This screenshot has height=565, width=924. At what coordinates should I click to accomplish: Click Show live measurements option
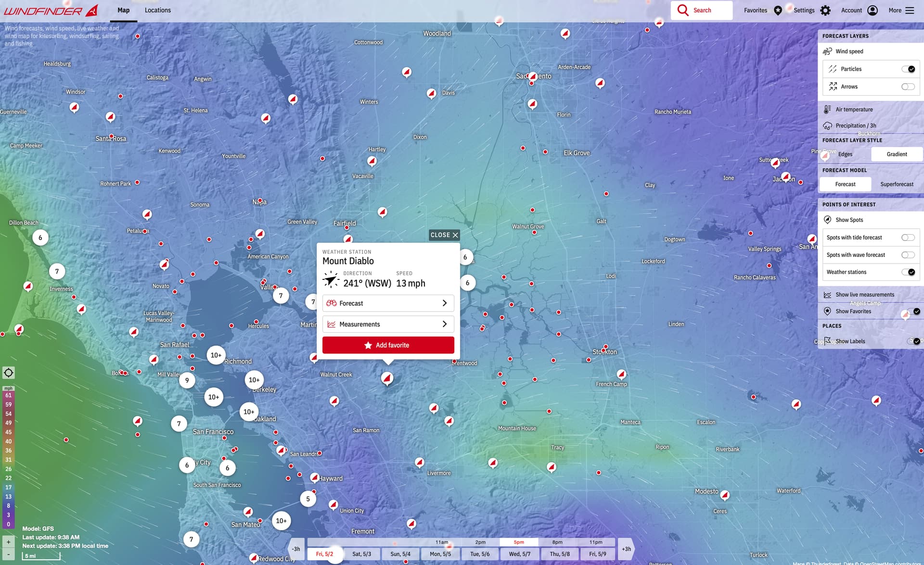(x=859, y=295)
